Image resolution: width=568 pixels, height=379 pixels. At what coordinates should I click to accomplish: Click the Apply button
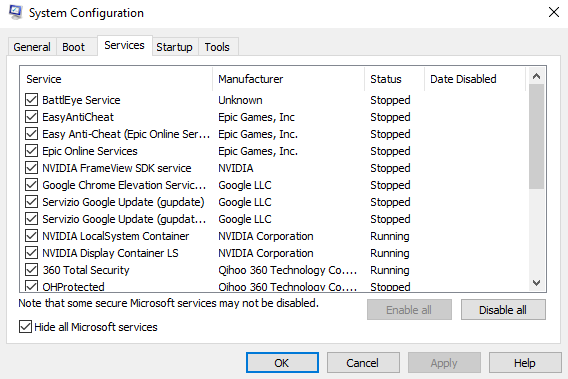[444, 363]
